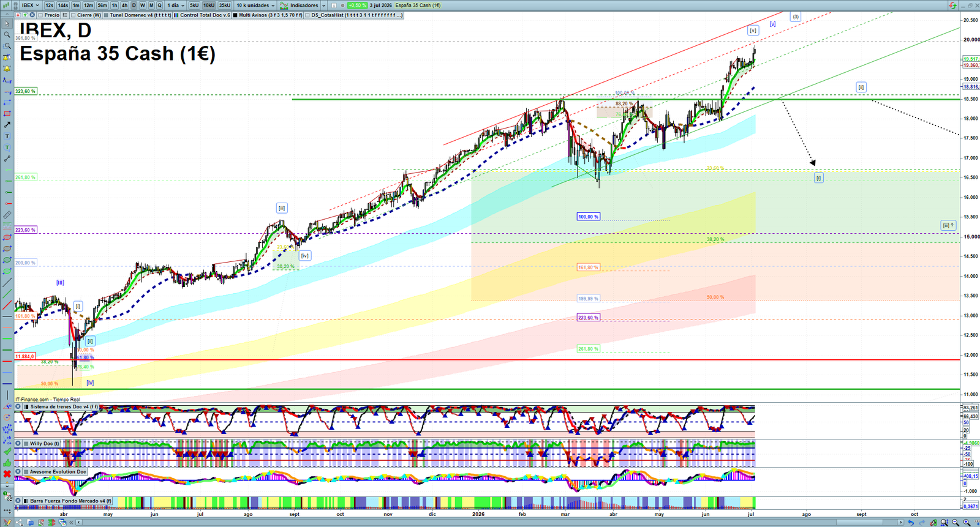Switch to the quarterly Q timeframe
Image resolution: width=980 pixels, height=527 pixels.
[159, 5]
